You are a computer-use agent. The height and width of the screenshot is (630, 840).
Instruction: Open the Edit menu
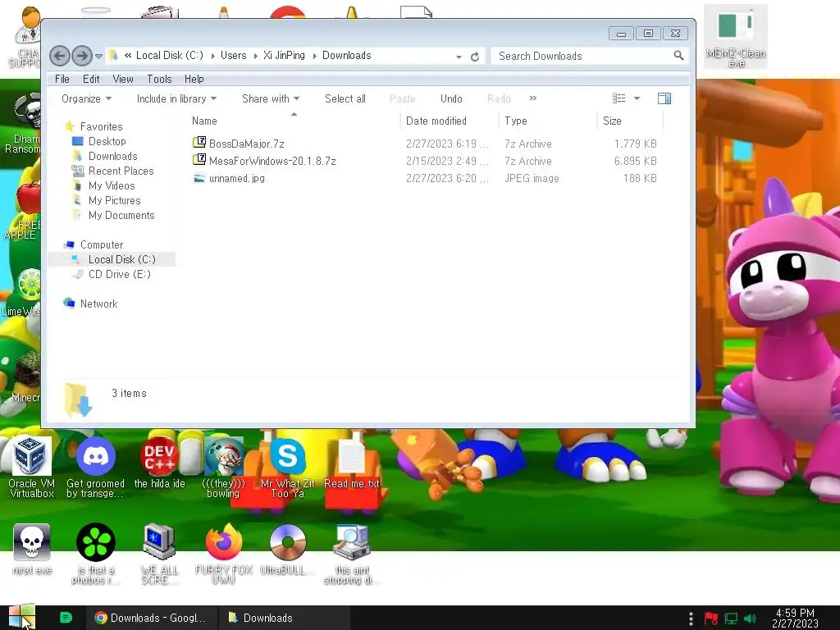[91, 79]
